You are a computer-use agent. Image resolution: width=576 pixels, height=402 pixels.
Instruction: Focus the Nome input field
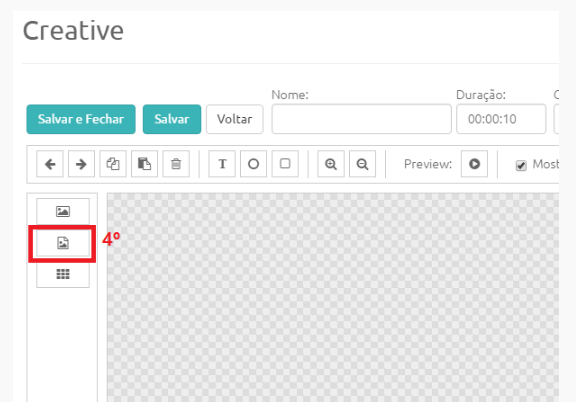[x=361, y=119]
